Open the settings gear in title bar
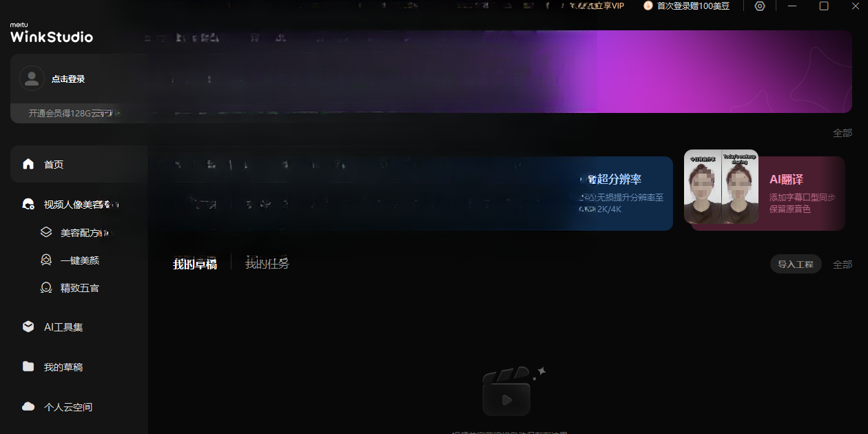The width and height of the screenshot is (868, 434). pyautogui.click(x=760, y=6)
